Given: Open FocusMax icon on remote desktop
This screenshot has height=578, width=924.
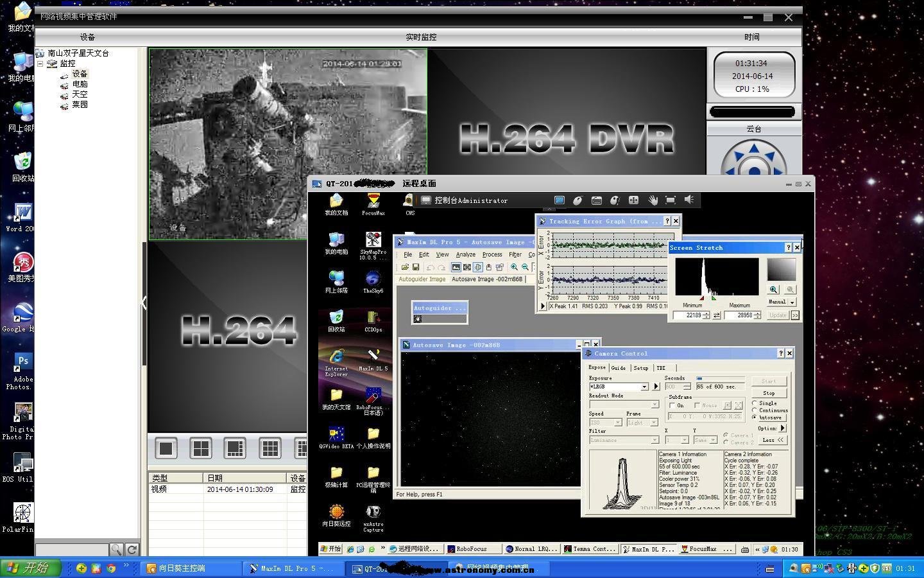Looking at the screenshot, I should (x=373, y=204).
